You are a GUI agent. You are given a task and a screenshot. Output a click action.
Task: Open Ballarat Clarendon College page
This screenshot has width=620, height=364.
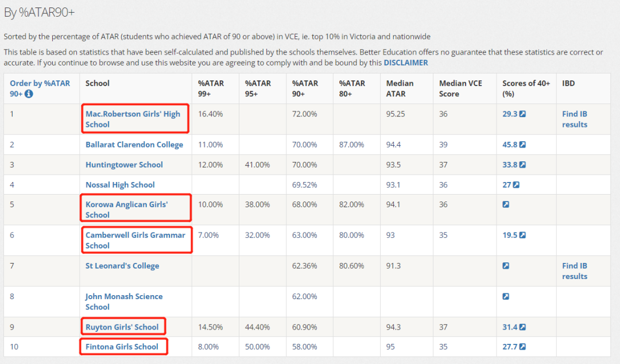pyautogui.click(x=134, y=145)
